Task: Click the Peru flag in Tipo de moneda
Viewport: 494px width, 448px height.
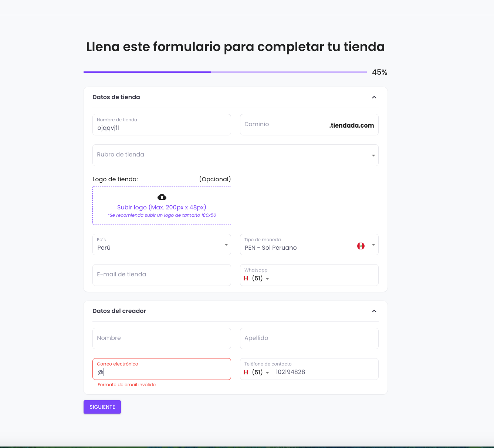Action: pyautogui.click(x=361, y=245)
